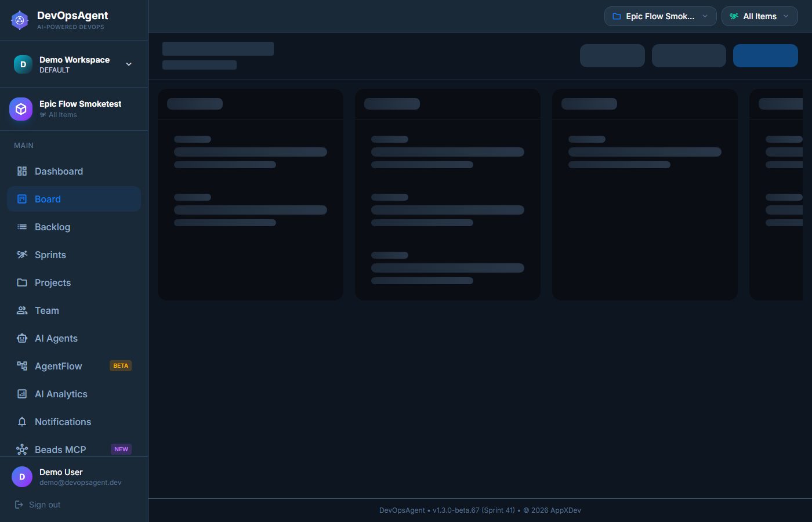The image size is (812, 522).
Task: Click the Projects folder icon
Action: (22, 282)
